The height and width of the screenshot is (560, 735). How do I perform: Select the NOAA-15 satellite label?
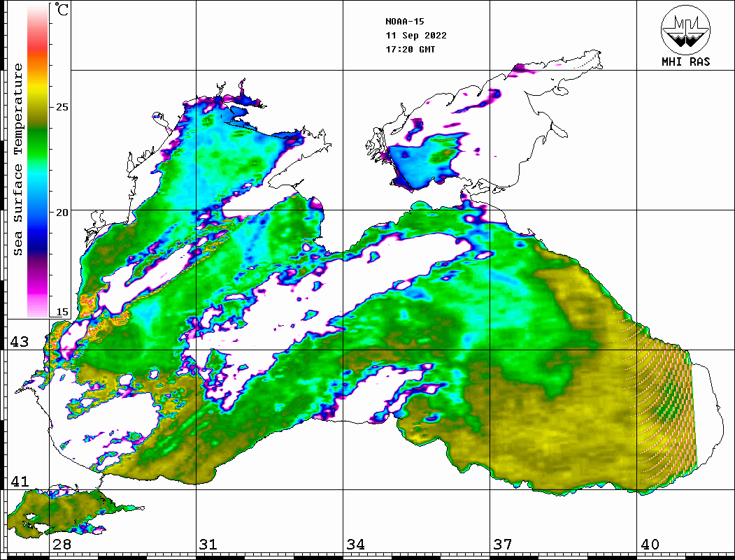404,22
